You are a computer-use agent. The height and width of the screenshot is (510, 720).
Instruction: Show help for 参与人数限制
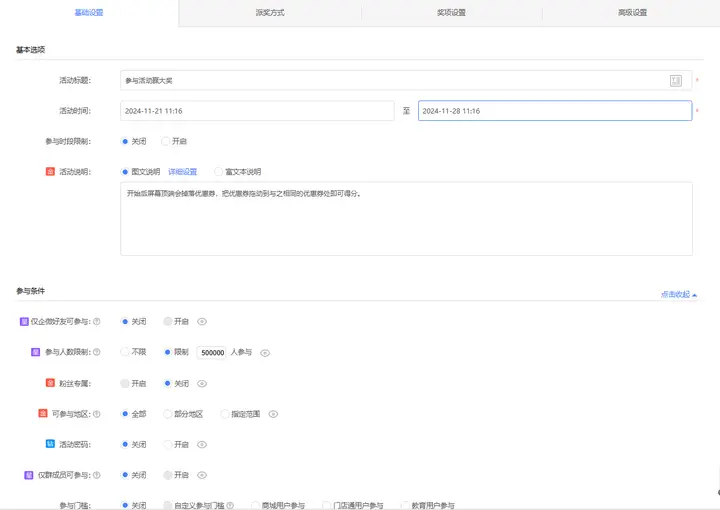click(96, 352)
